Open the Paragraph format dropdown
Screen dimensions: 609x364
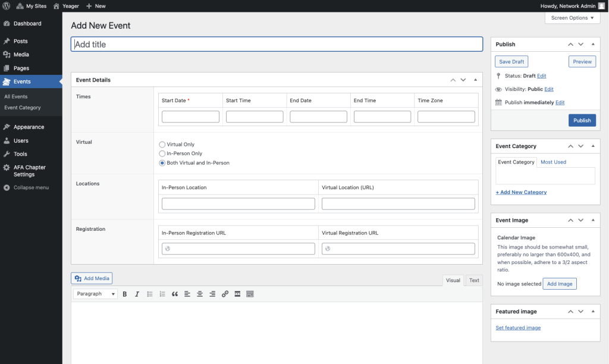click(95, 294)
